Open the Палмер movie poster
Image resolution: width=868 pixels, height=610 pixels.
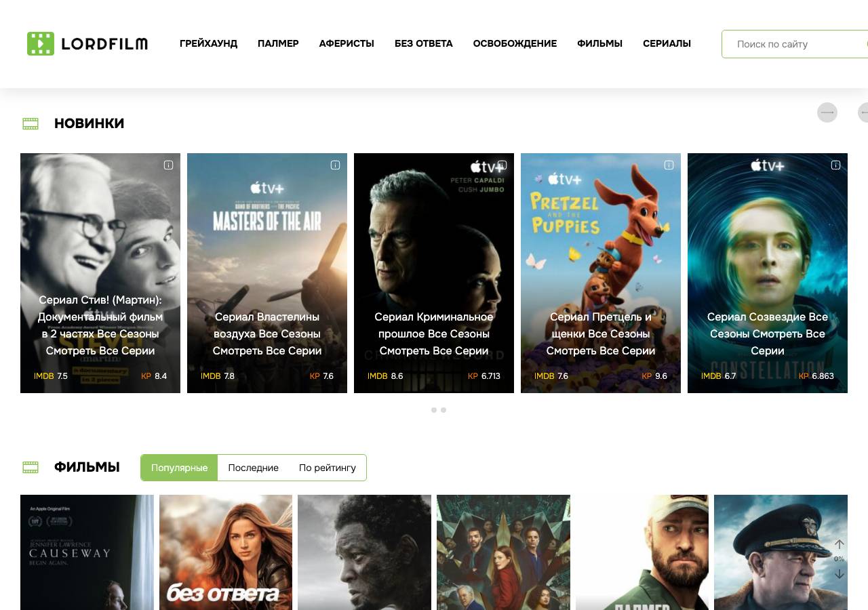(x=642, y=552)
